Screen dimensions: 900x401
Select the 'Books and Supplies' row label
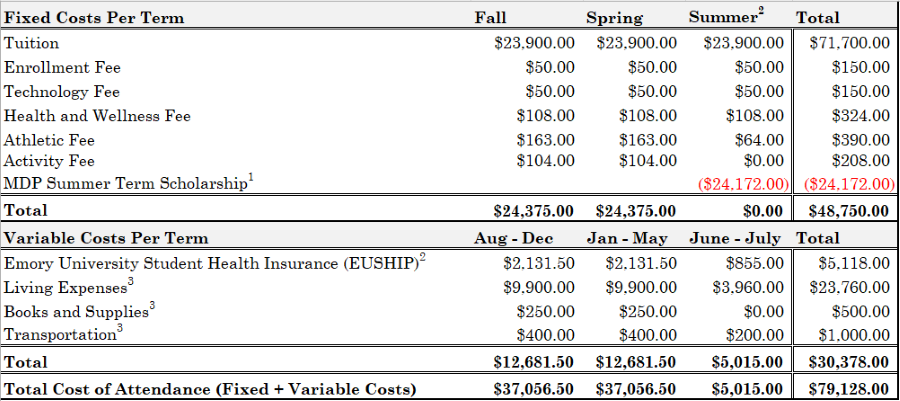[78, 311]
